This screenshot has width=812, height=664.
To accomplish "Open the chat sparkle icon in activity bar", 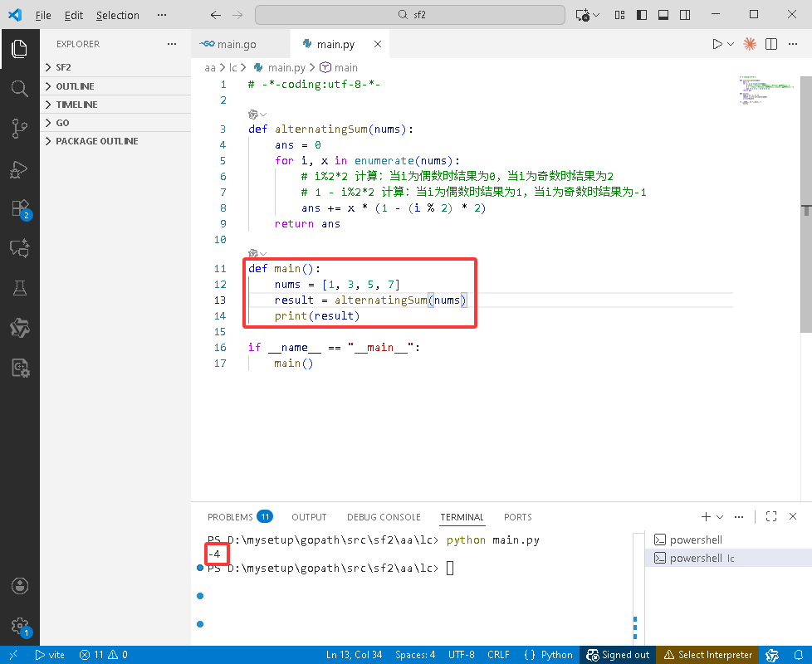I will coord(20,248).
